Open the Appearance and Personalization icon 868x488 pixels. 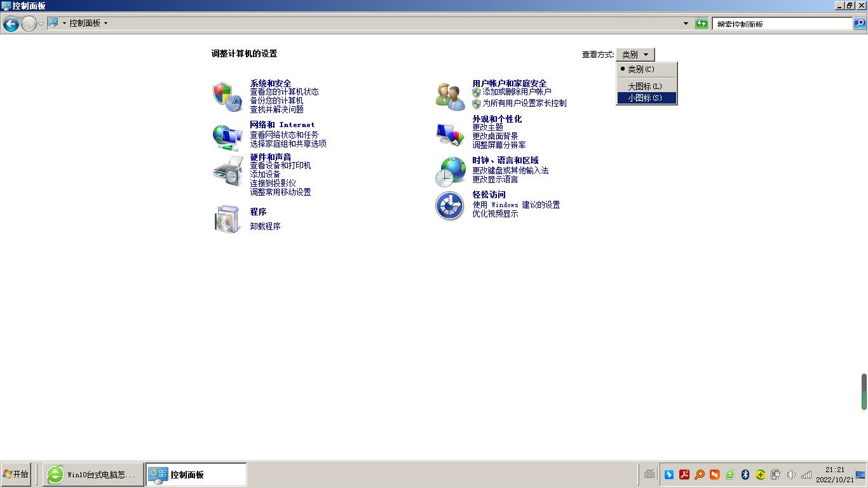coord(450,134)
